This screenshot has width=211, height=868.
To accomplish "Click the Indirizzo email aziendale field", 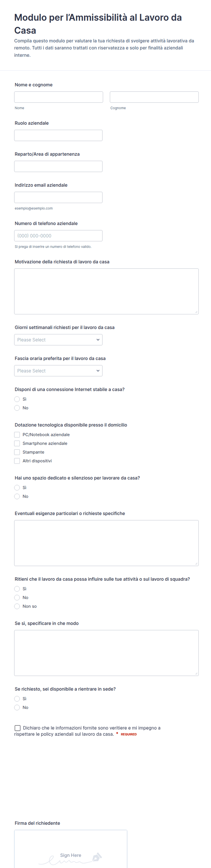I will 58,198.
